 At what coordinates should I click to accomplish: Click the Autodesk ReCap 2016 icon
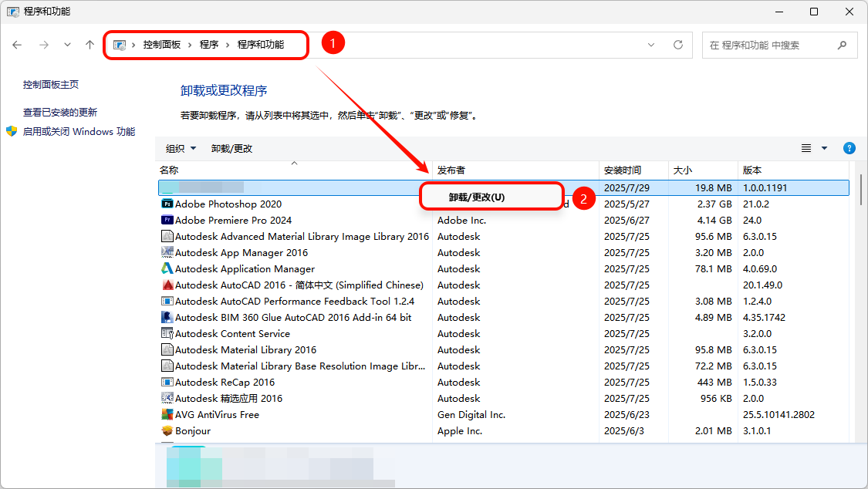(x=167, y=383)
